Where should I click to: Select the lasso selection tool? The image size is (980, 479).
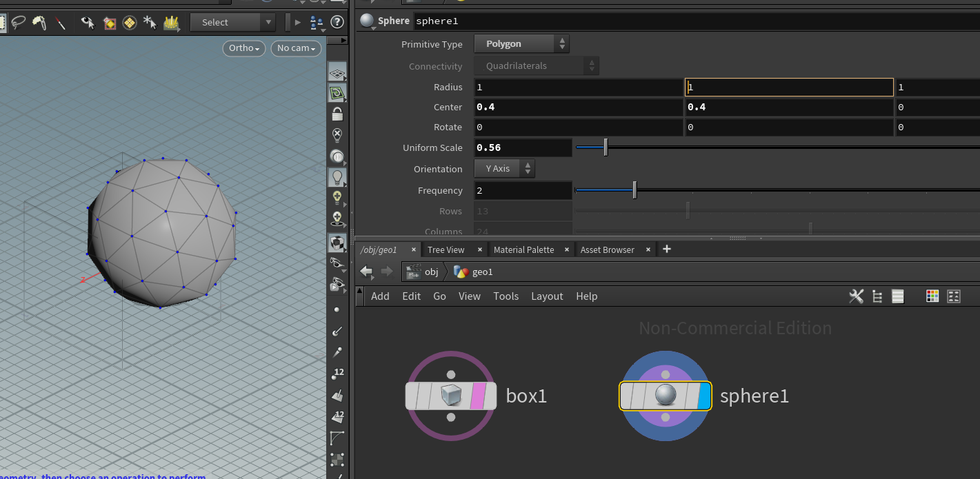click(x=19, y=23)
